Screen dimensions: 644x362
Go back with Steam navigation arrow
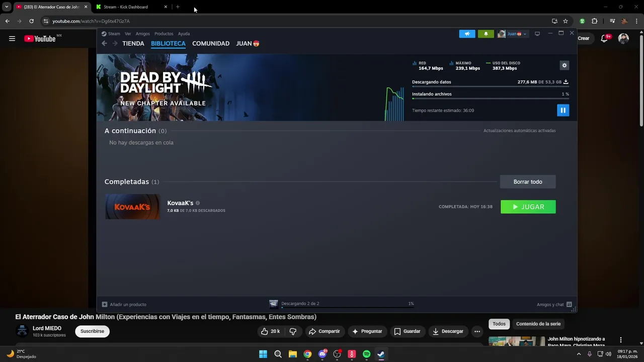click(x=104, y=43)
